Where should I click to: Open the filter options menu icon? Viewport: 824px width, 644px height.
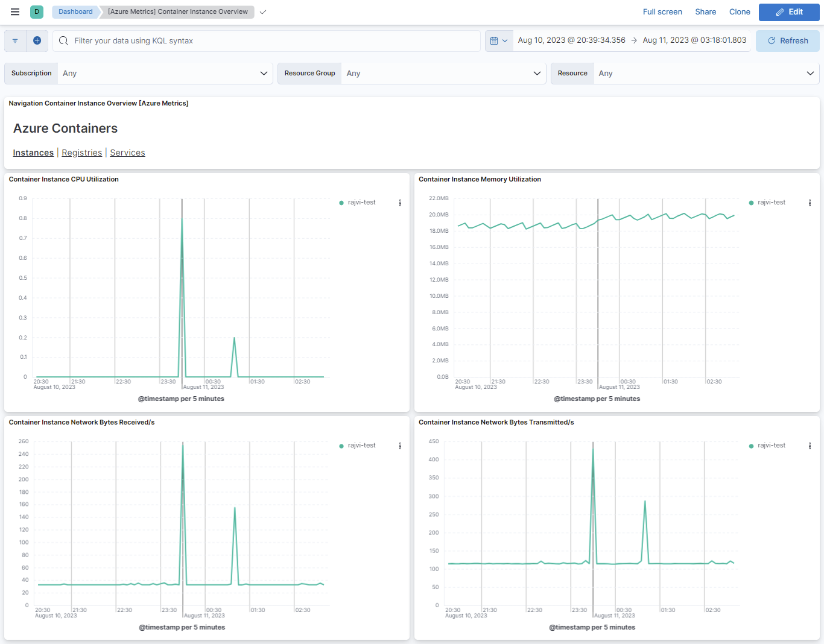click(15, 41)
